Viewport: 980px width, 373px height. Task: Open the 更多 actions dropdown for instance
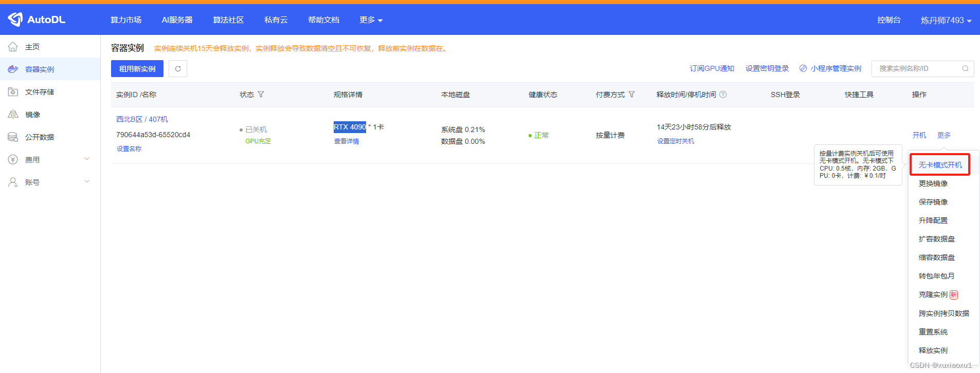click(x=944, y=135)
